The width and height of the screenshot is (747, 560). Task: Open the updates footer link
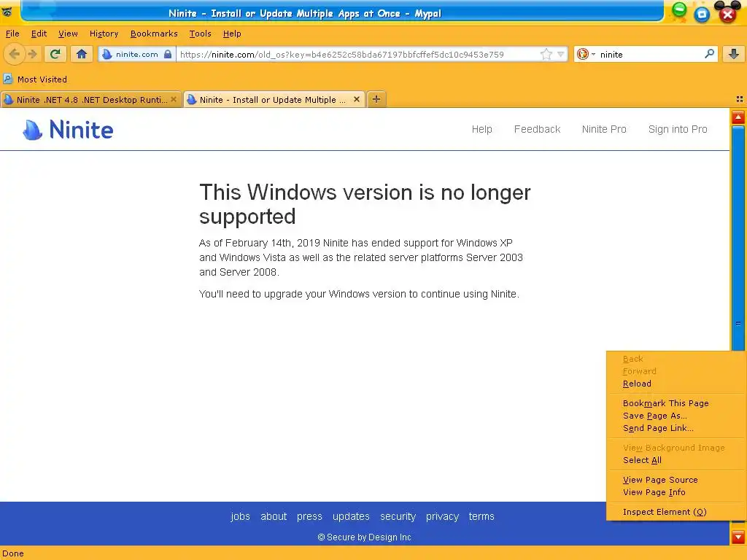pos(351,516)
